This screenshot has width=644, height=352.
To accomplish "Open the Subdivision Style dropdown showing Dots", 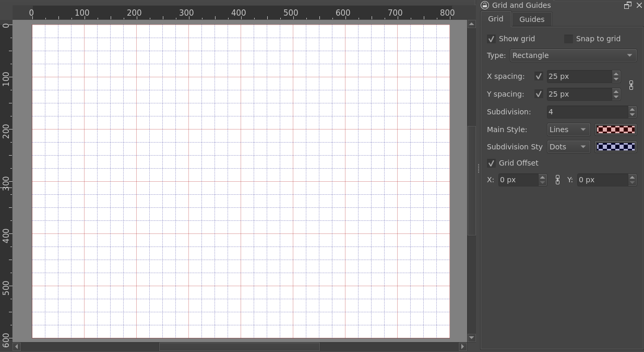I will (x=568, y=147).
